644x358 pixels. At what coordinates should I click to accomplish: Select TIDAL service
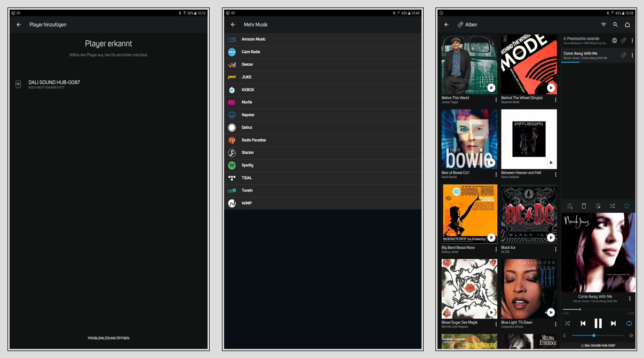[323, 178]
